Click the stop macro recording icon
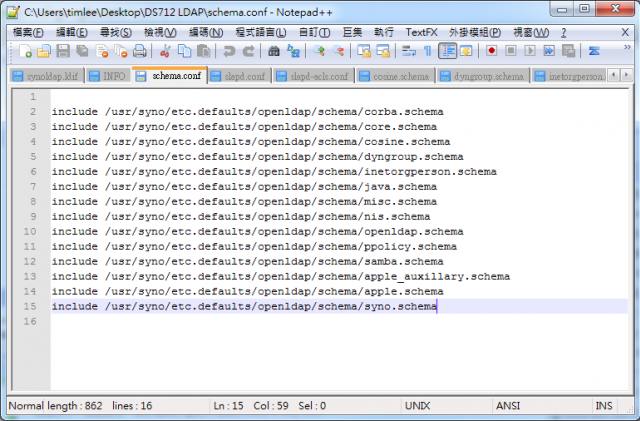Viewport: 640px width, 421px height. (511, 51)
